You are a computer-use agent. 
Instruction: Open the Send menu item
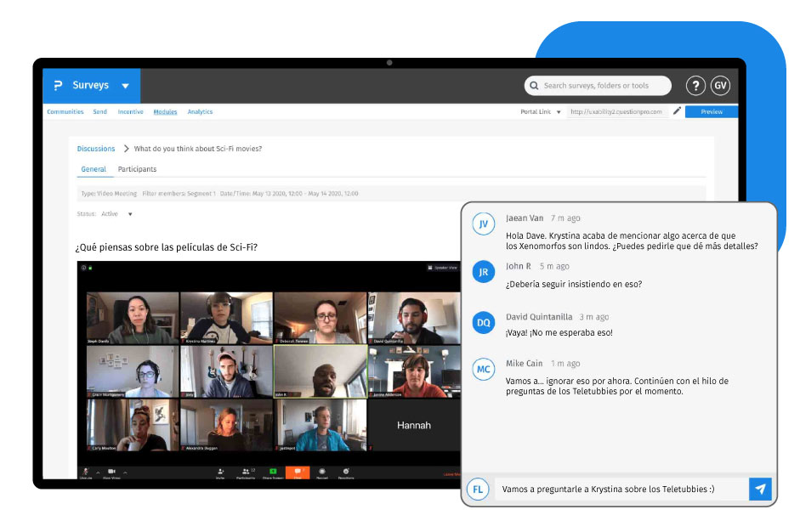[x=100, y=111]
